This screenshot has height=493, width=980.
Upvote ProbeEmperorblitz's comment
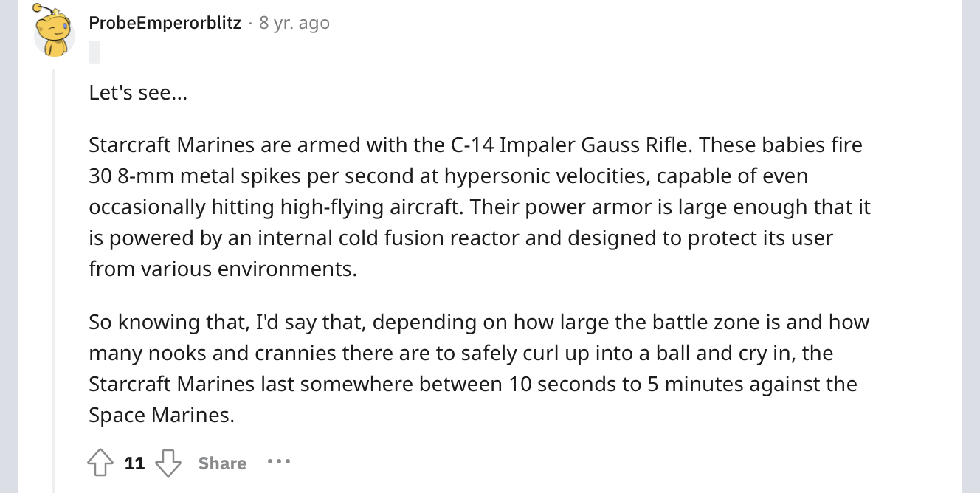tap(99, 463)
